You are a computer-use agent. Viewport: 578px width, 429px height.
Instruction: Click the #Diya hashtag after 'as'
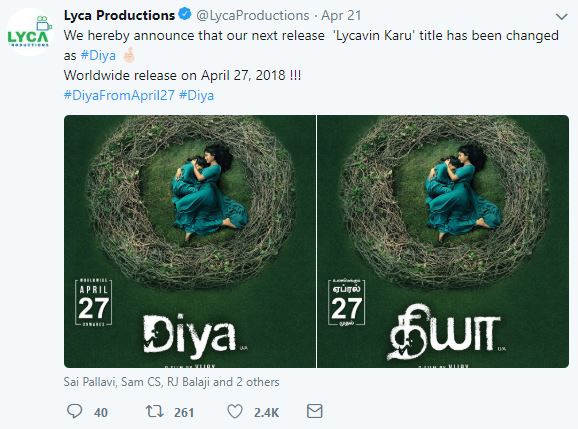point(98,56)
